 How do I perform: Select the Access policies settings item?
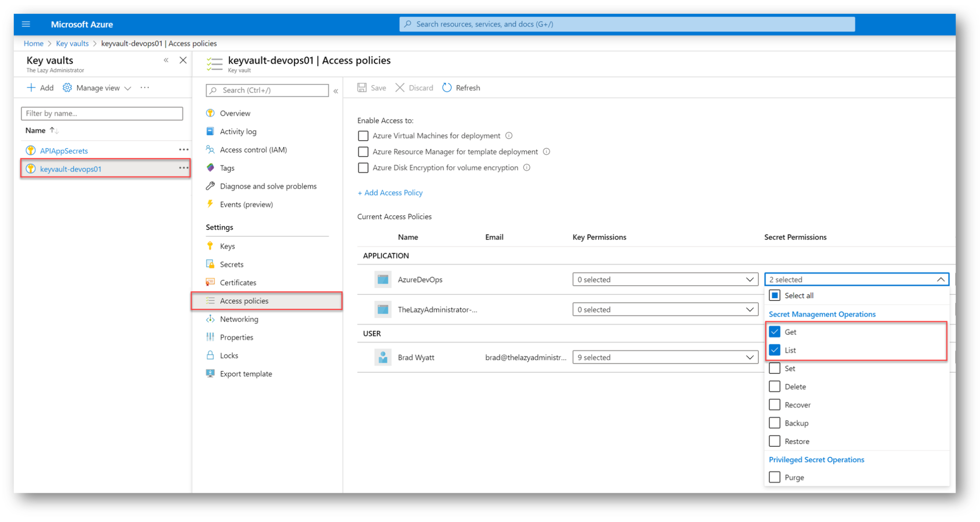click(x=267, y=300)
